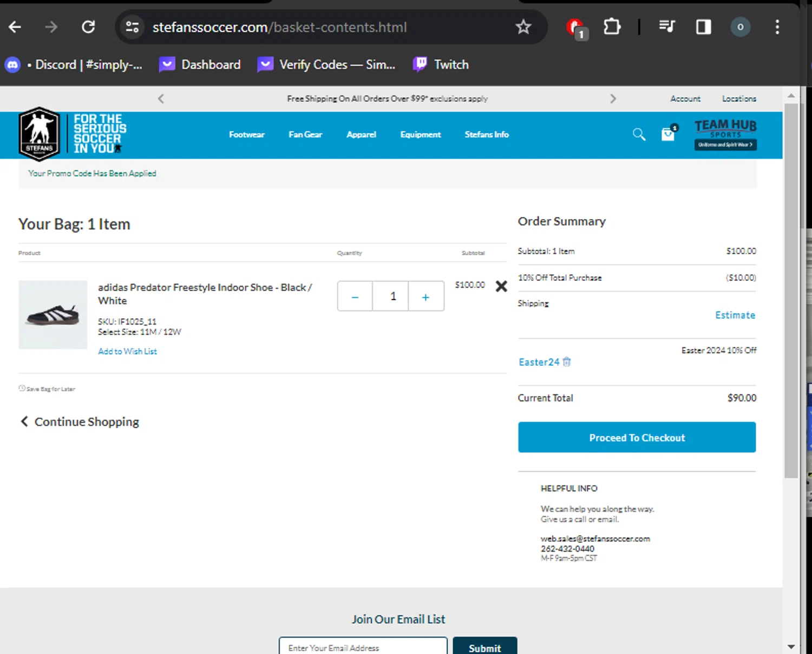Open the extensions puzzle icon
The image size is (812, 654).
click(x=612, y=27)
